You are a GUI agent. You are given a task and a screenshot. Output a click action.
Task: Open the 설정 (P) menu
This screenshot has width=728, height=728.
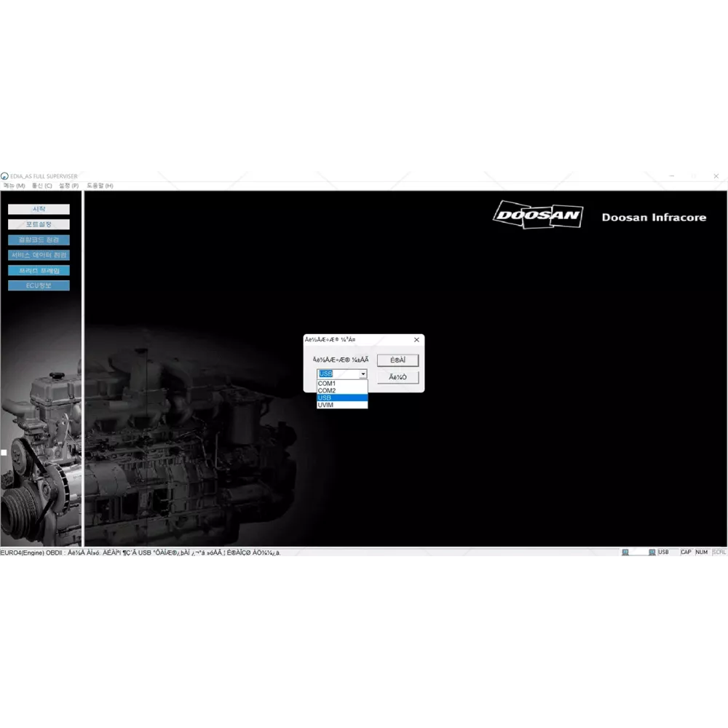tap(68, 186)
